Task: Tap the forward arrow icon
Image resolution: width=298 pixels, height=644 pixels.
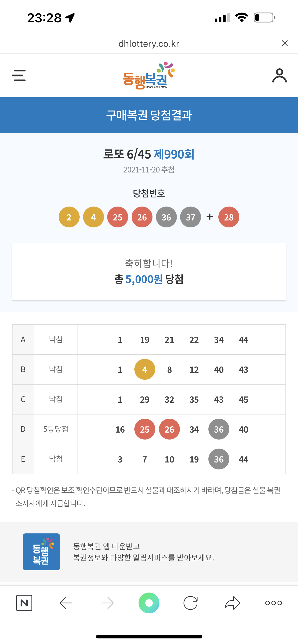Action: pos(108,603)
